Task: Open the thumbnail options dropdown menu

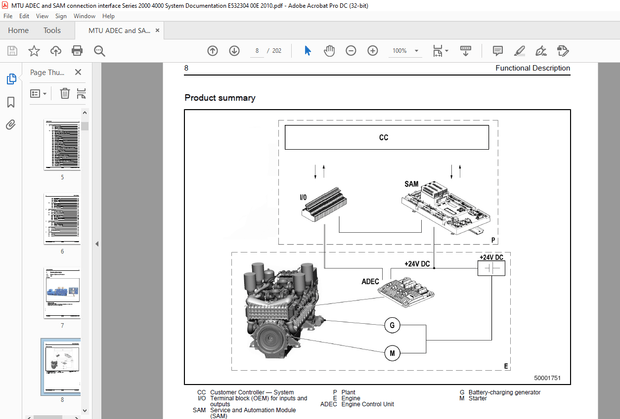Action: pos(38,94)
